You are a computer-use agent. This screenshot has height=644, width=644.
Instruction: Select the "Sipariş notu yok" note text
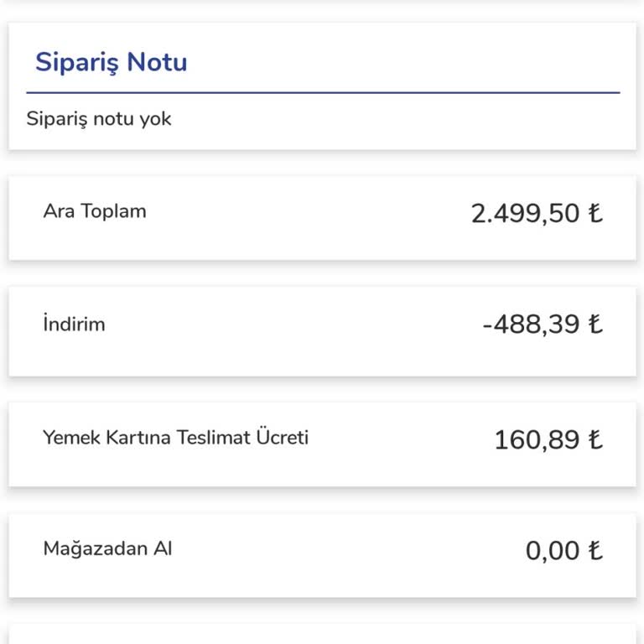[99, 118]
